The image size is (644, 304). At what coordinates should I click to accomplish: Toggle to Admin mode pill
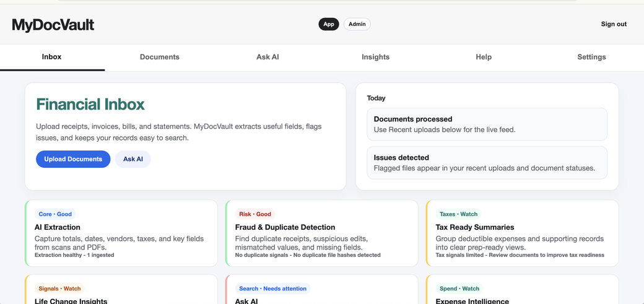357,24
